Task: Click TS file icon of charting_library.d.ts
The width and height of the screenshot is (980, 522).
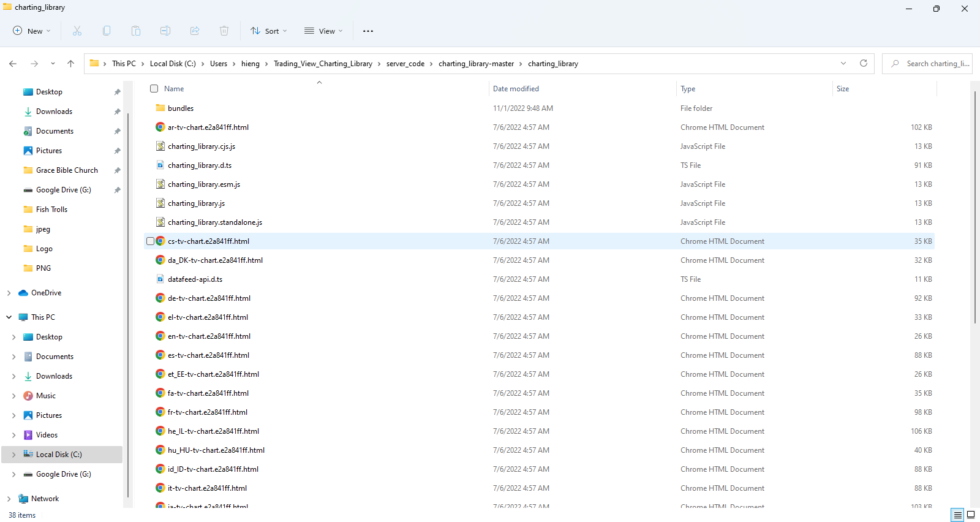Action: point(160,165)
